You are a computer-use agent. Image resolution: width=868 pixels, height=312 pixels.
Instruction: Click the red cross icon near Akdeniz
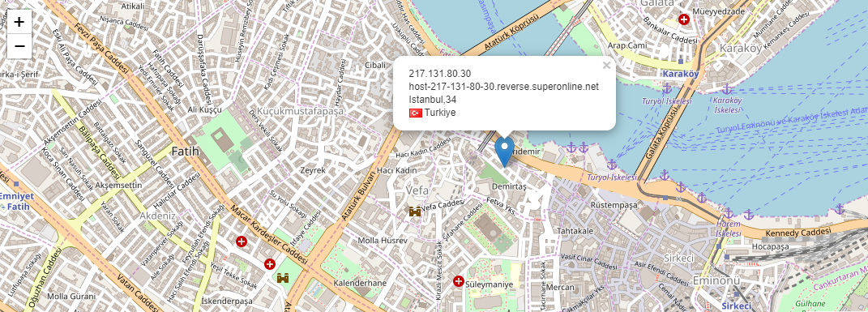tap(242, 241)
